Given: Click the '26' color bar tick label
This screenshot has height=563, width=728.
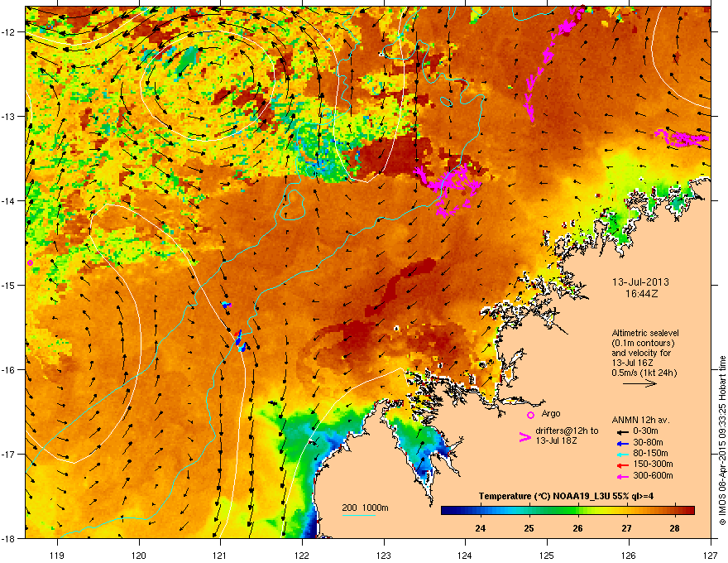Looking at the screenshot, I should pyautogui.click(x=578, y=528).
